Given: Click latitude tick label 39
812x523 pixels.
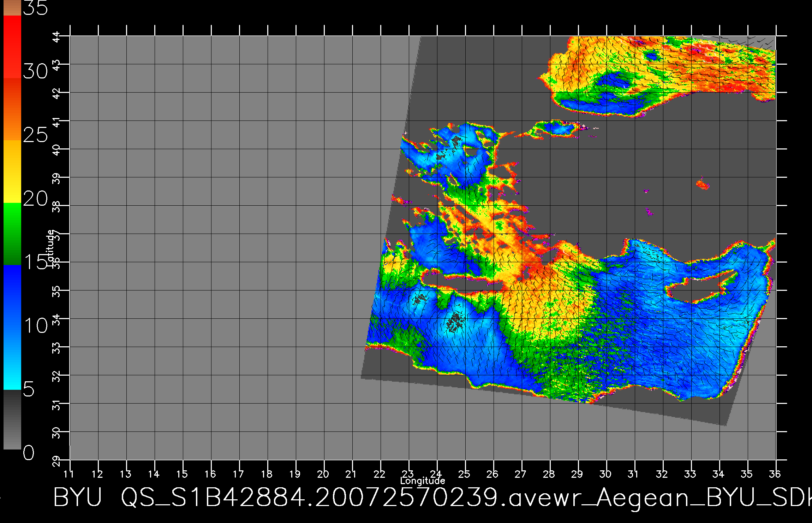Looking at the screenshot, I should tap(56, 178).
